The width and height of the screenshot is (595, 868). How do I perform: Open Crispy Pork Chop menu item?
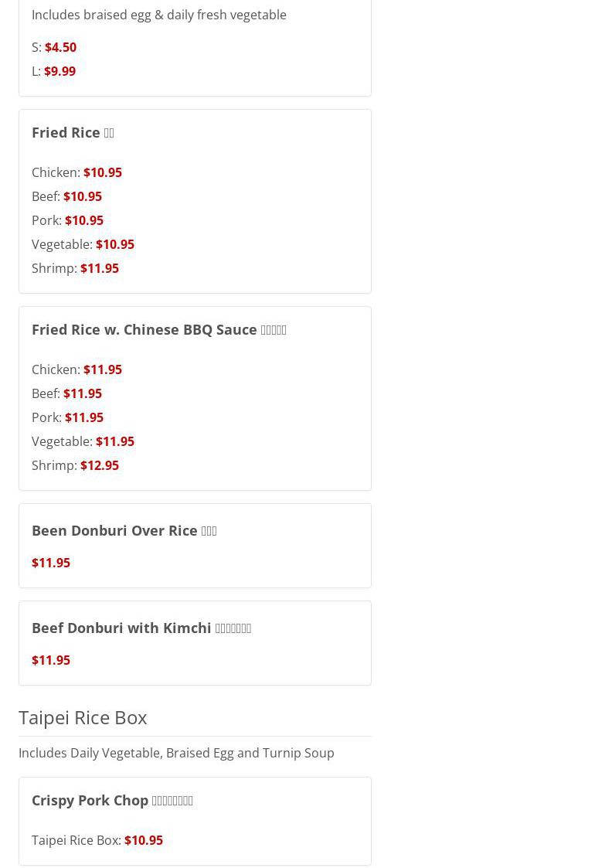point(112,800)
